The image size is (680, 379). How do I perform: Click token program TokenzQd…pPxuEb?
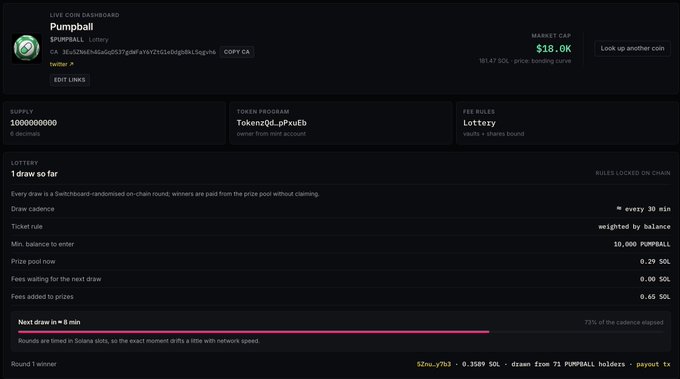coord(271,123)
